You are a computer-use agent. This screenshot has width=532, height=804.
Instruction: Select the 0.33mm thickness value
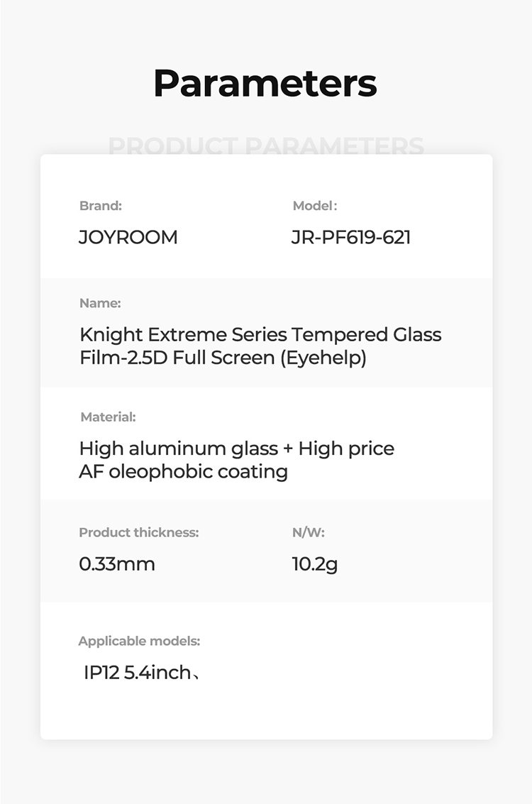(117, 564)
